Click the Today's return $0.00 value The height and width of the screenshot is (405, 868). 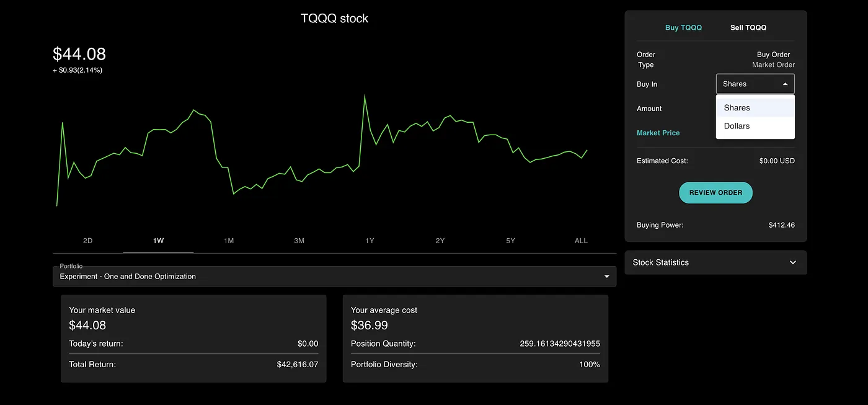308,344
